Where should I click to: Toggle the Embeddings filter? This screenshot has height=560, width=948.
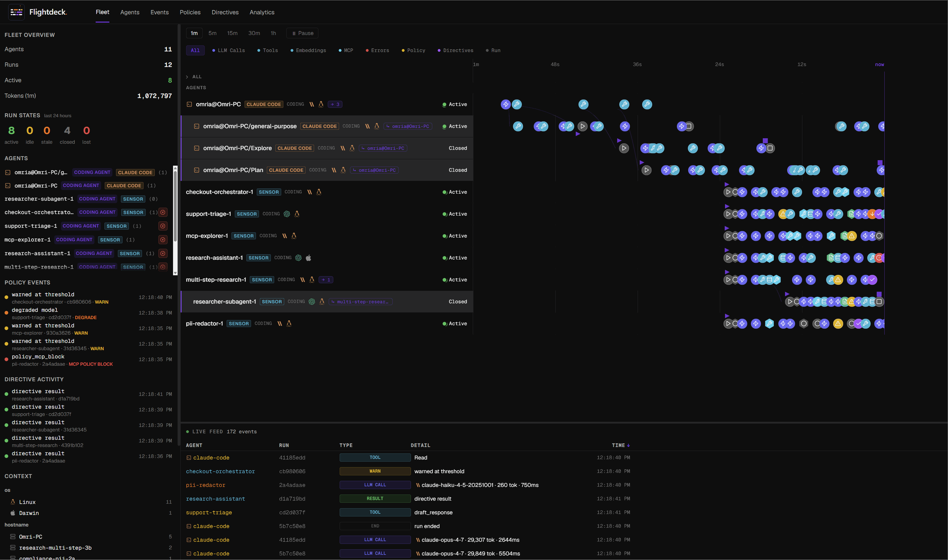coord(308,50)
